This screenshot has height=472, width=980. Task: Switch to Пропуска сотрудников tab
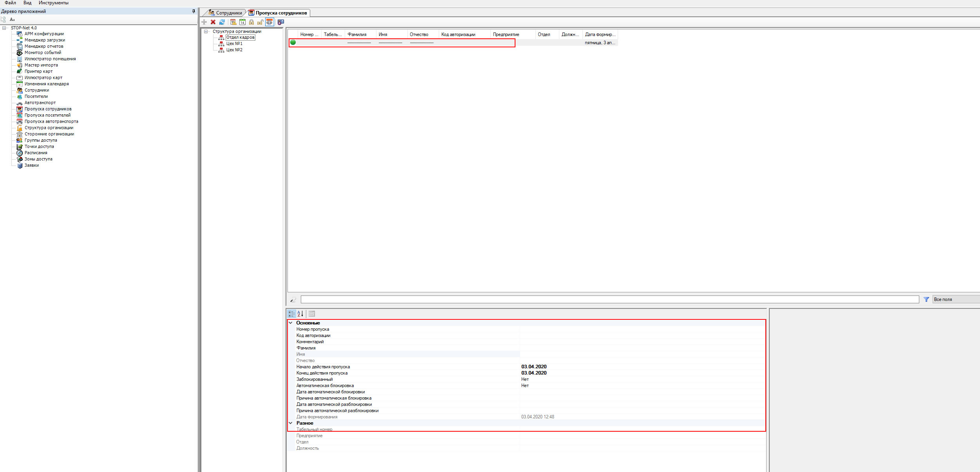tap(278, 13)
